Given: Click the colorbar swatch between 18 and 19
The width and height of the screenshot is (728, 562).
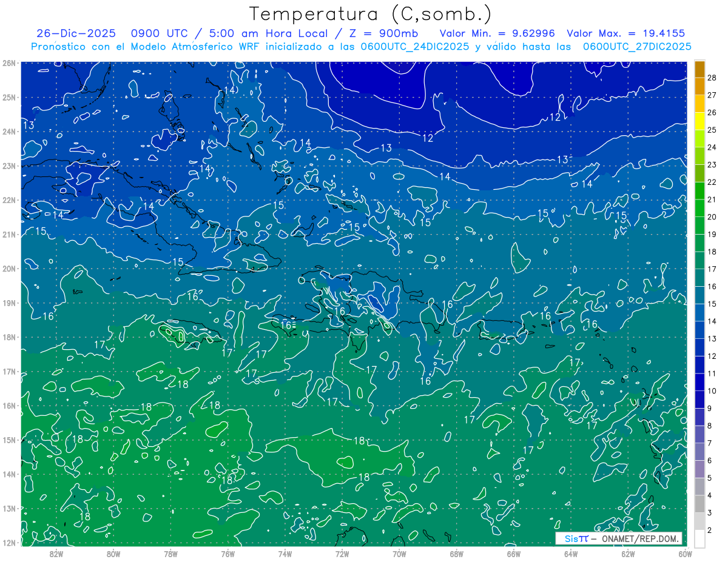Looking at the screenshot, I should (700, 243).
